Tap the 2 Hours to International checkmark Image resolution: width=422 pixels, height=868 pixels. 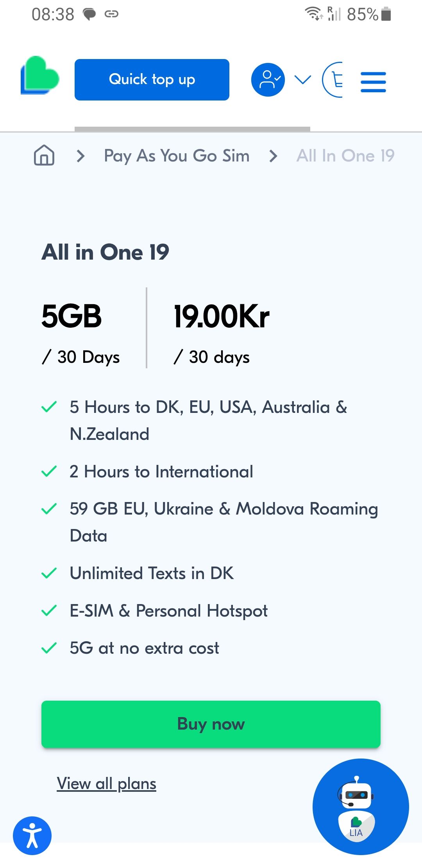pos(49,472)
